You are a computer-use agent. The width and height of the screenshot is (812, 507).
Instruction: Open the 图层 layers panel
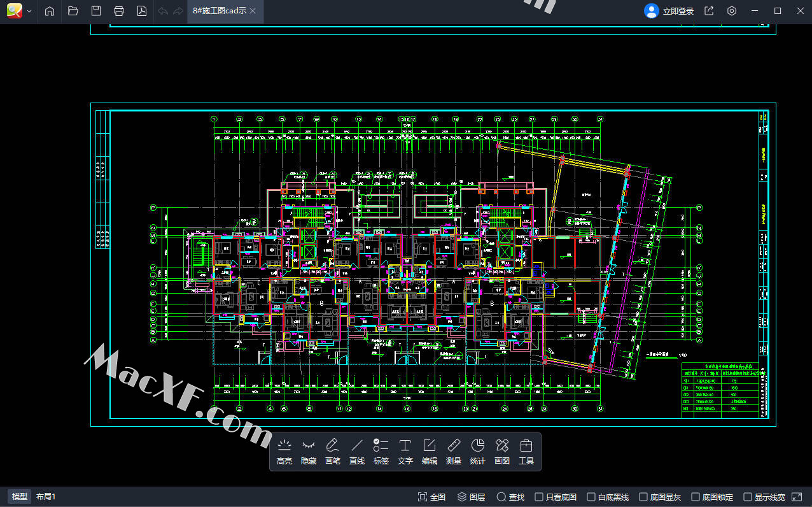point(471,497)
